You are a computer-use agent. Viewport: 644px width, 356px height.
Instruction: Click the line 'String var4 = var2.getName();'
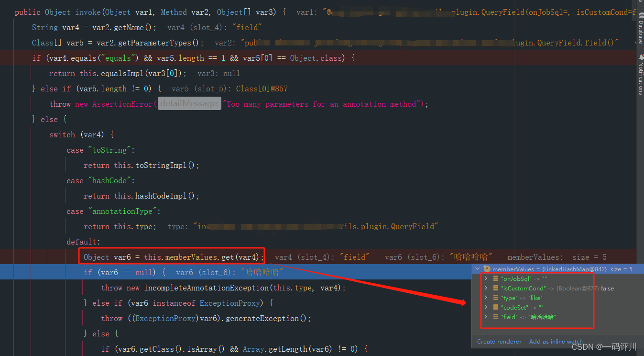(93, 27)
